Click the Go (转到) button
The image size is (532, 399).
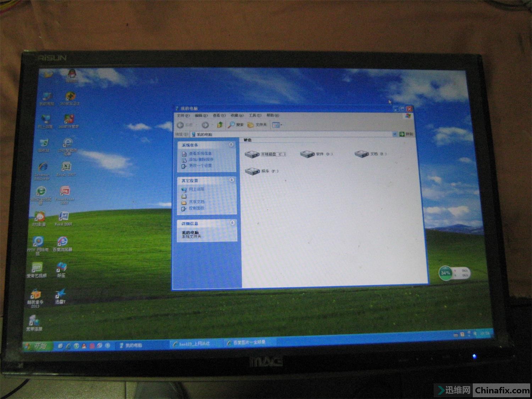(406, 134)
